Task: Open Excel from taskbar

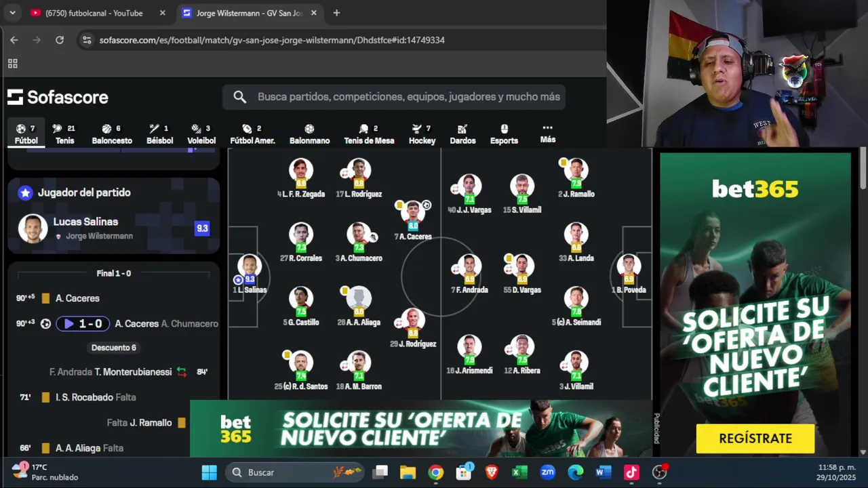Action: coord(519,472)
